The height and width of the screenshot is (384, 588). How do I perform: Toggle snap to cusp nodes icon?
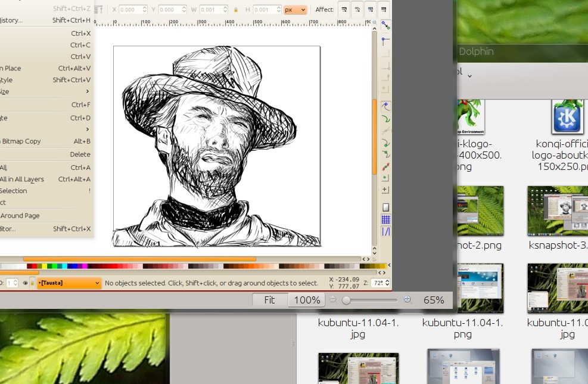[x=385, y=143]
